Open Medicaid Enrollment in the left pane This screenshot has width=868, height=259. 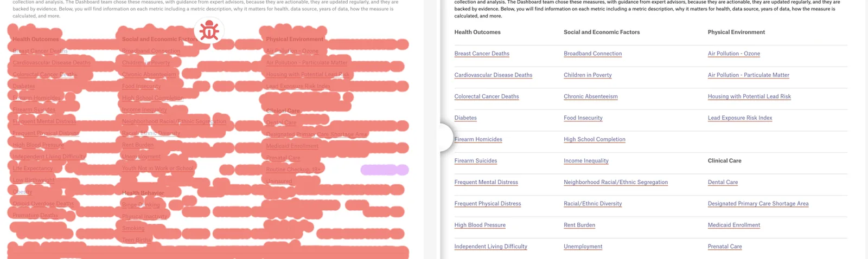point(292,146)
